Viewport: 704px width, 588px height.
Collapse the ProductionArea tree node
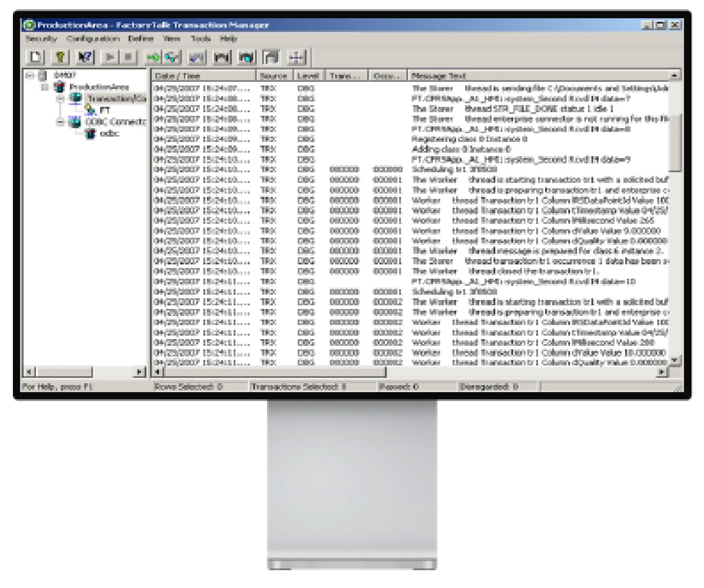click(45, 87)
